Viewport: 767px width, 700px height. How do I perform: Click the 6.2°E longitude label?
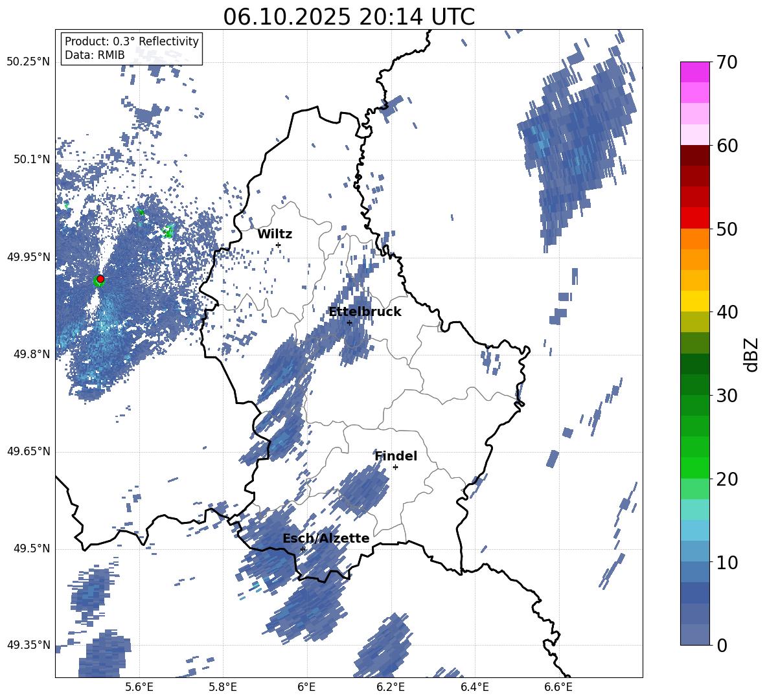tap(391, 687)
